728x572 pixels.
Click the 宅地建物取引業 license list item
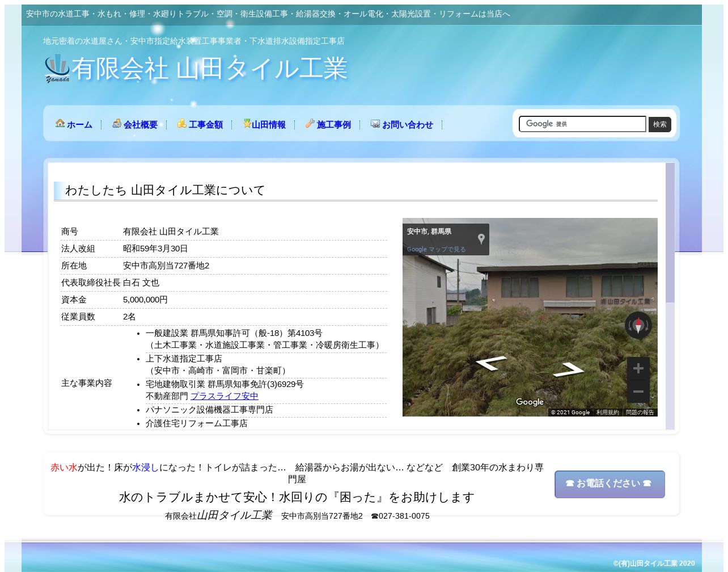coord(225,384)
